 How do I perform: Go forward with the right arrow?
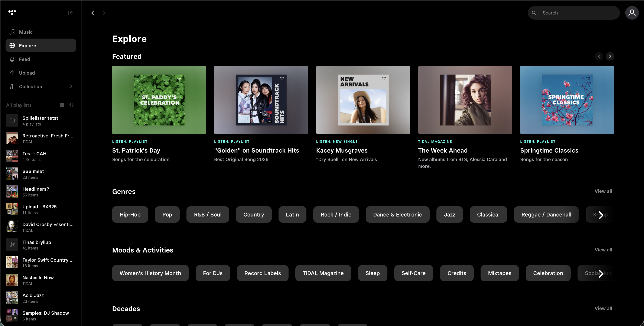point(104,13)
